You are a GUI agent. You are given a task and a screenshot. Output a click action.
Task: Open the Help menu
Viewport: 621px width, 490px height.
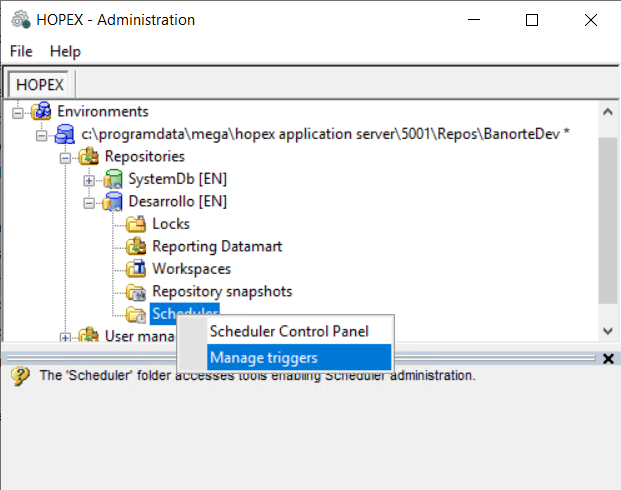(x=65, y=51)
